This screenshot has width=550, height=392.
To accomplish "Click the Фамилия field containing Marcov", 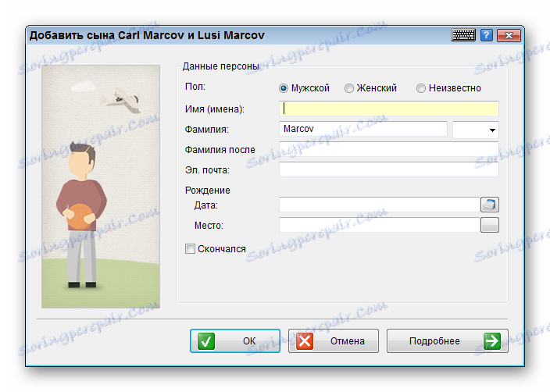I will point(363,129).
